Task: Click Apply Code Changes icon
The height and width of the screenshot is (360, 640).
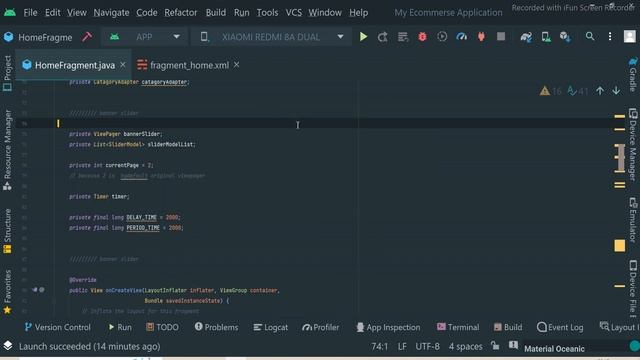Action: (x=402, y=37)
